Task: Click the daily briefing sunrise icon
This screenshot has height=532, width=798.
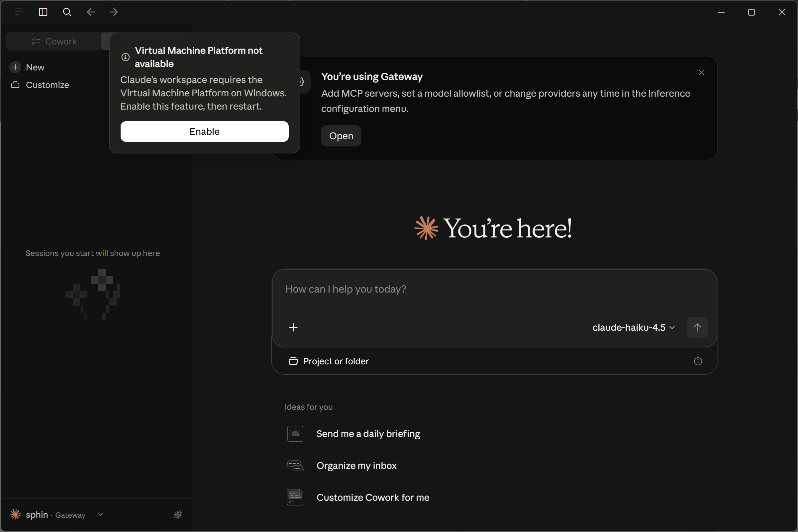Action: coord(295,434)
